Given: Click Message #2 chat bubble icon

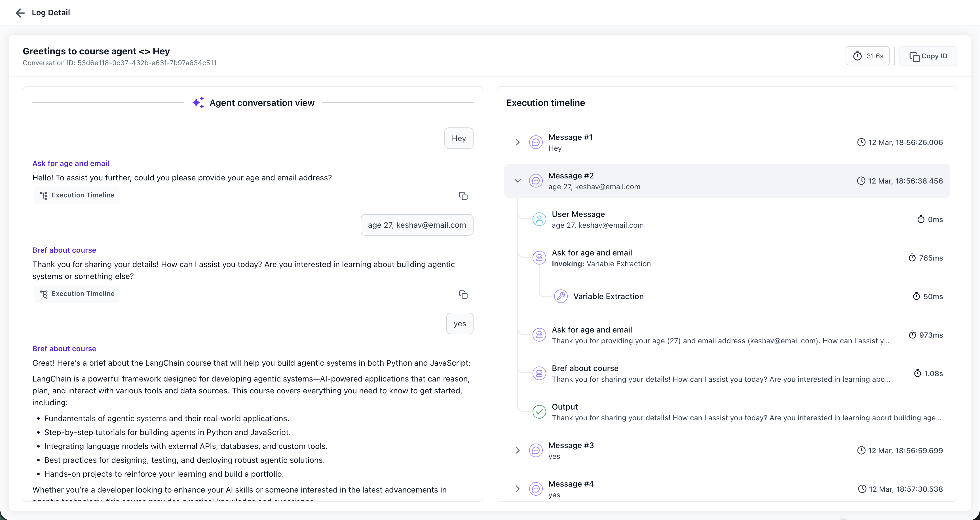Looking at the screenshot, I should [x=536, y=181].
